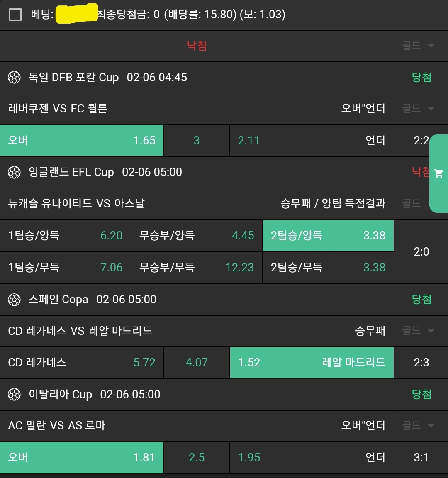The image size is (448, 478).
Task: Check the bet slip checkbox at top
Action: pyautogui.click(x=15, y=15)
